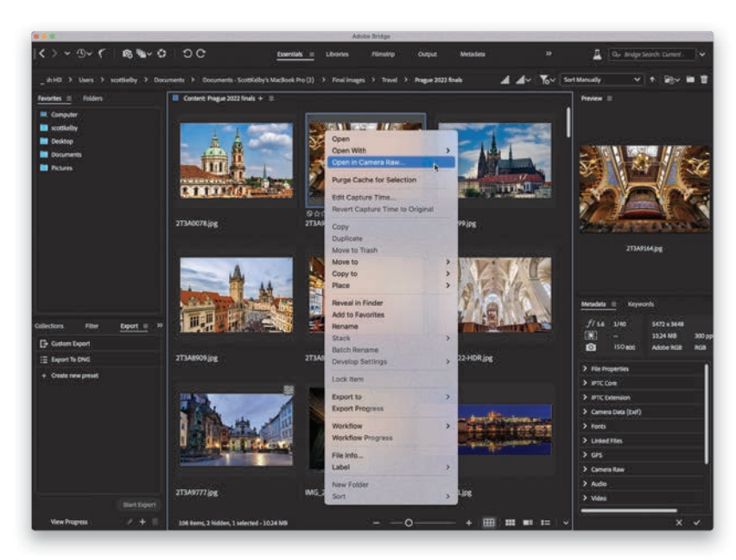This screenshot has height=560, width=736.
Task: Choose Open in Camera Raw menu item
Action: (x=368, y=162)
